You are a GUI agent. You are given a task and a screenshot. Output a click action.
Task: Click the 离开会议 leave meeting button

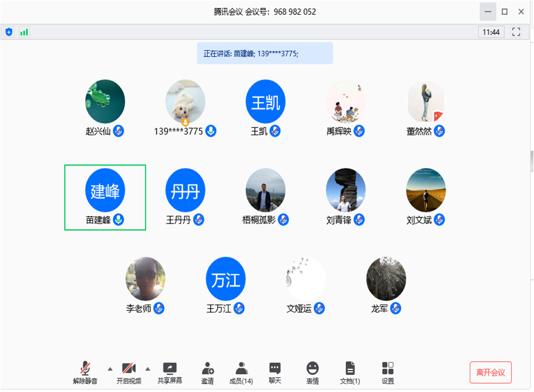coord(491,372)
